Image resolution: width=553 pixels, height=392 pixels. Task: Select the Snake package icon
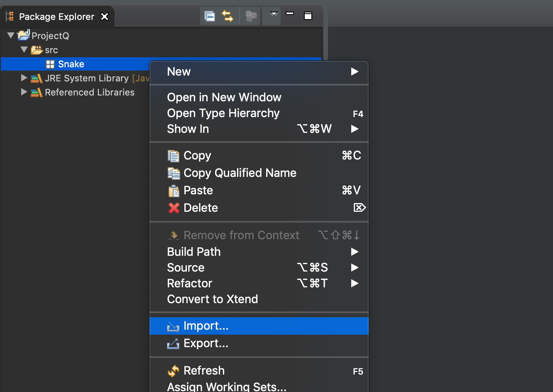pyautogui.click(x=50, y=64)
